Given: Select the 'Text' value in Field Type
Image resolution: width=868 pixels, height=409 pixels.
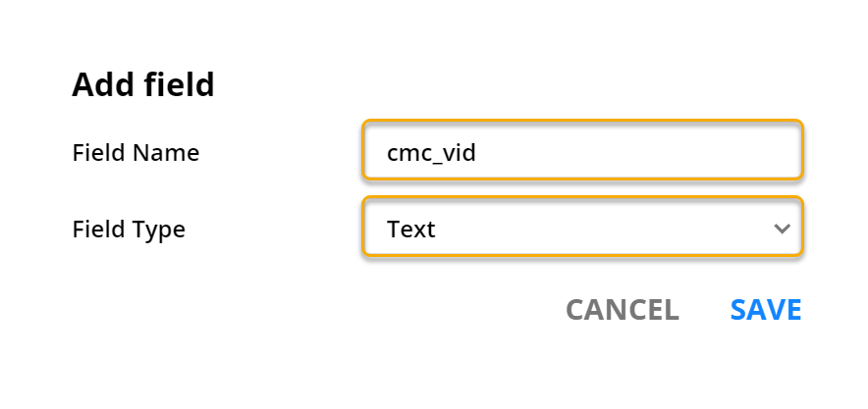Looking at the screenshot, I should tap(411, 230).
